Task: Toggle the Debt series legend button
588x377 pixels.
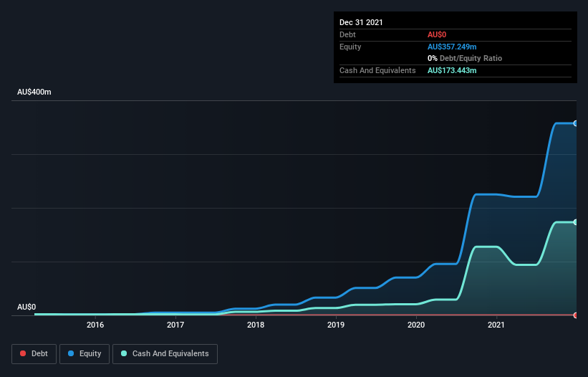Action: (34, 354)
